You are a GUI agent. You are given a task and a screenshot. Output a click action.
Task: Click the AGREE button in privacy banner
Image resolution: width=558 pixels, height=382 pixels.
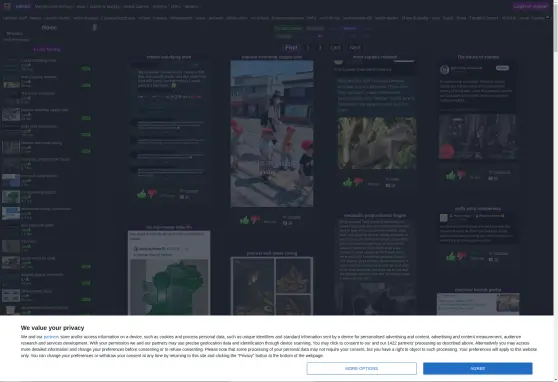(x=478, y=368)
